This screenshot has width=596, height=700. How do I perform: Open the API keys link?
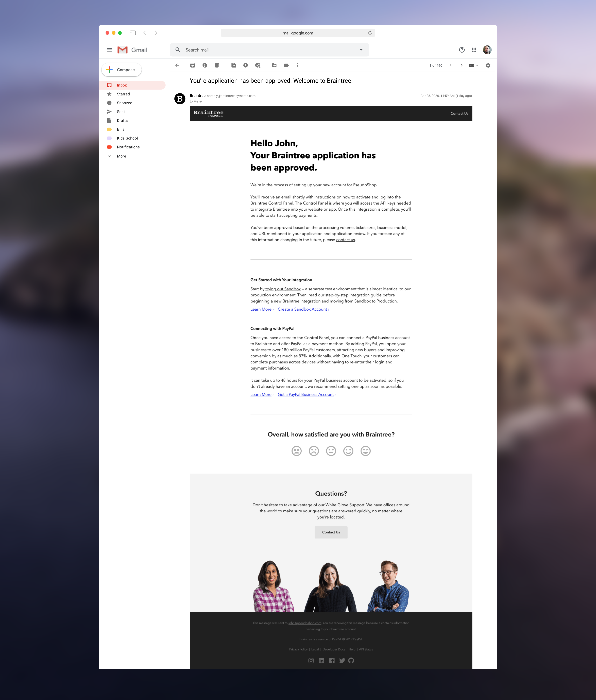click(388, 203)
